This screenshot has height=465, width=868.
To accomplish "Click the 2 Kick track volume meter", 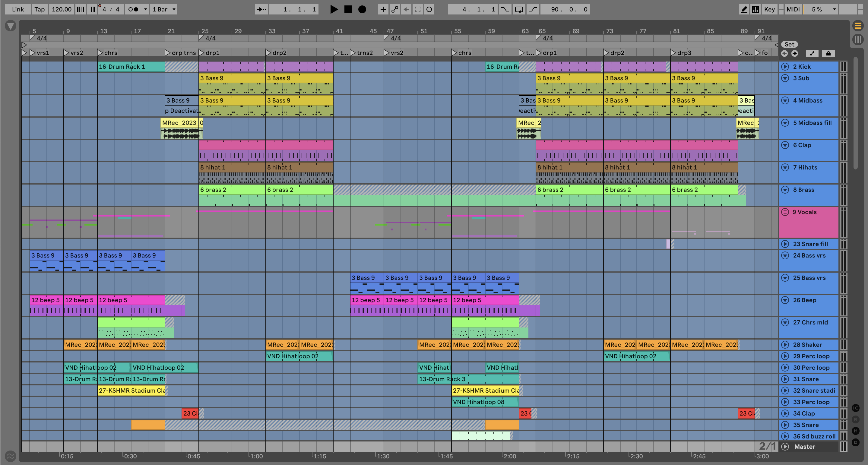I will (843, 67).
